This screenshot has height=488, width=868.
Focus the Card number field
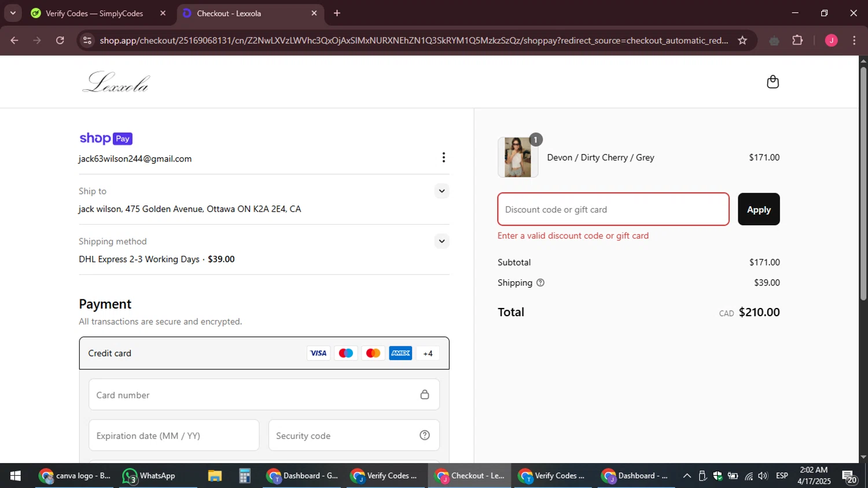(264, 395)
